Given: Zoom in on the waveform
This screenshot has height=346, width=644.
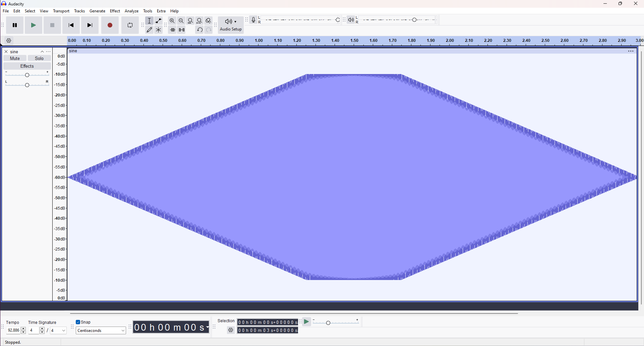Looking at the screenshot, I should click(172, 20).
